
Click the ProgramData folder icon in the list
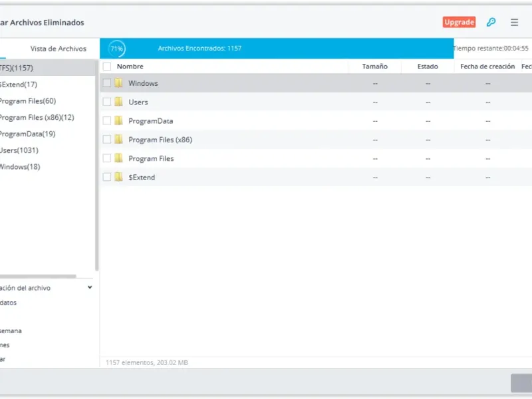(118, 121)
